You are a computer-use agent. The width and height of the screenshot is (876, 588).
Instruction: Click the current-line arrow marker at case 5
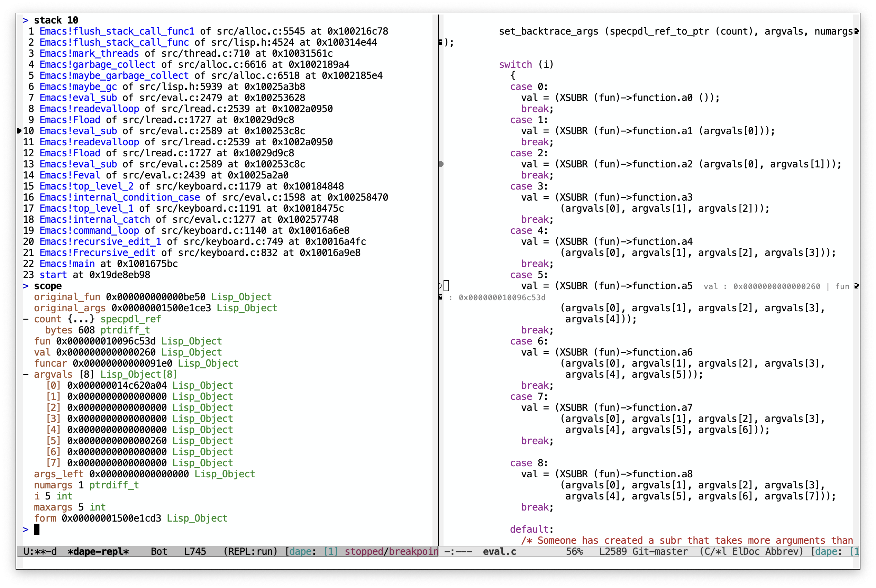[440, 286]
